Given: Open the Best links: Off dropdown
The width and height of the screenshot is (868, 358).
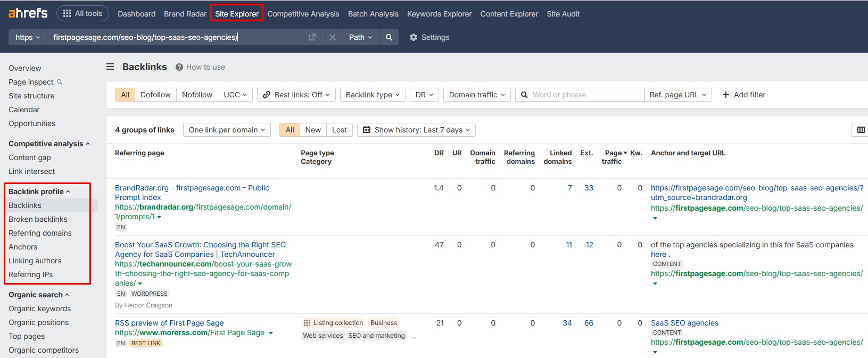Looking at the screenshot, I should coord(296,95).
